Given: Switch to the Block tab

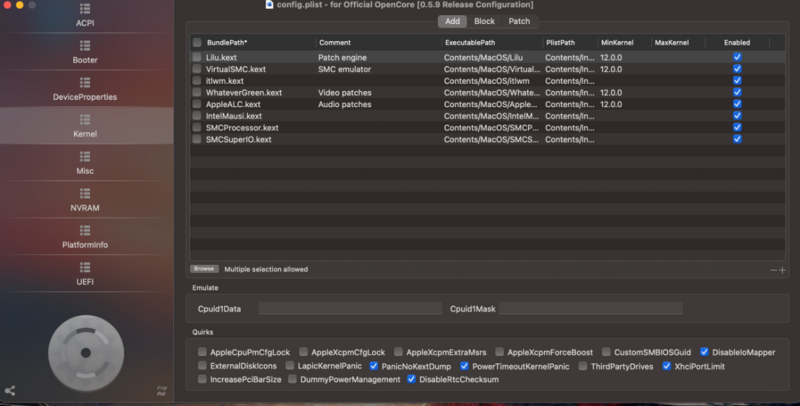Looking at the screenshot, I should [x=484, y=21].
